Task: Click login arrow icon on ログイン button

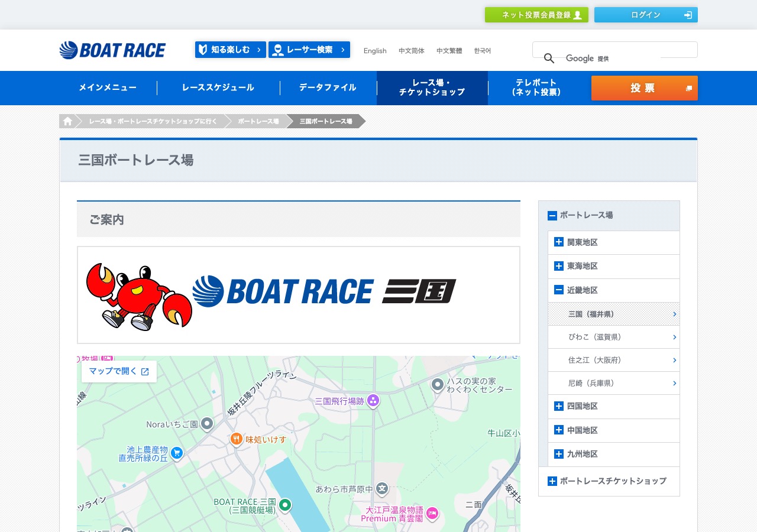Action: click(688, 15)
